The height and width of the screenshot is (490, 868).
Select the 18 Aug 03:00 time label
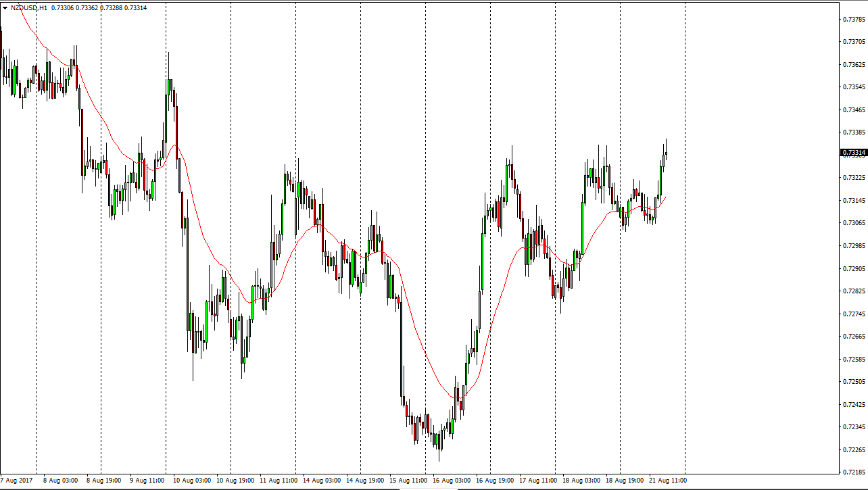point(582,481)
